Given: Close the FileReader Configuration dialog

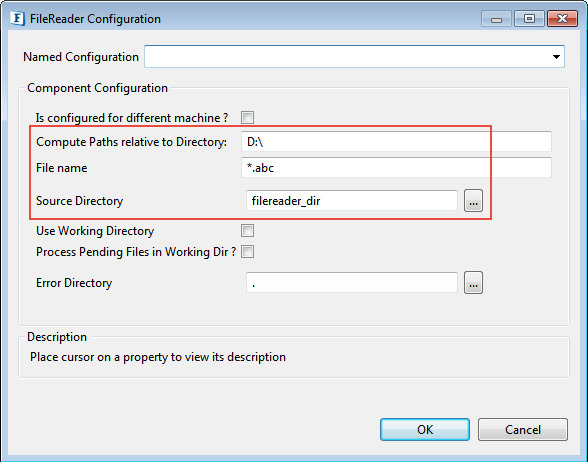Looking at the screenshot, I should [562, 19].
